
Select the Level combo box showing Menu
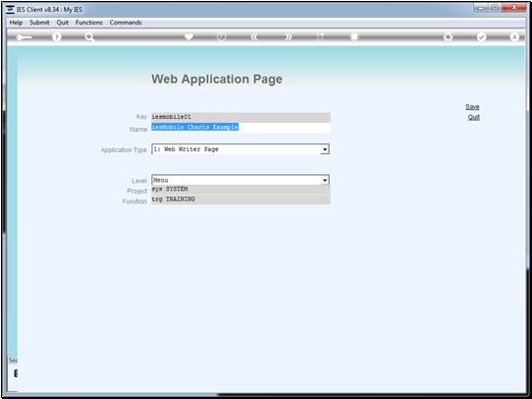point(240,180)
